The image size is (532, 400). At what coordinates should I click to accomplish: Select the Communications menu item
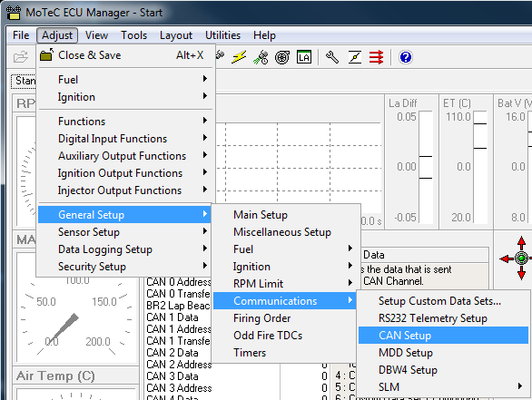coord(285,301)
